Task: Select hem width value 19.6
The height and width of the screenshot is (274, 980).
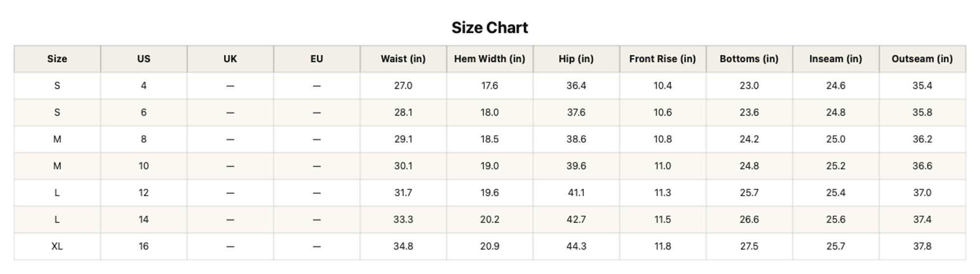Action: (x=490, y=193)
